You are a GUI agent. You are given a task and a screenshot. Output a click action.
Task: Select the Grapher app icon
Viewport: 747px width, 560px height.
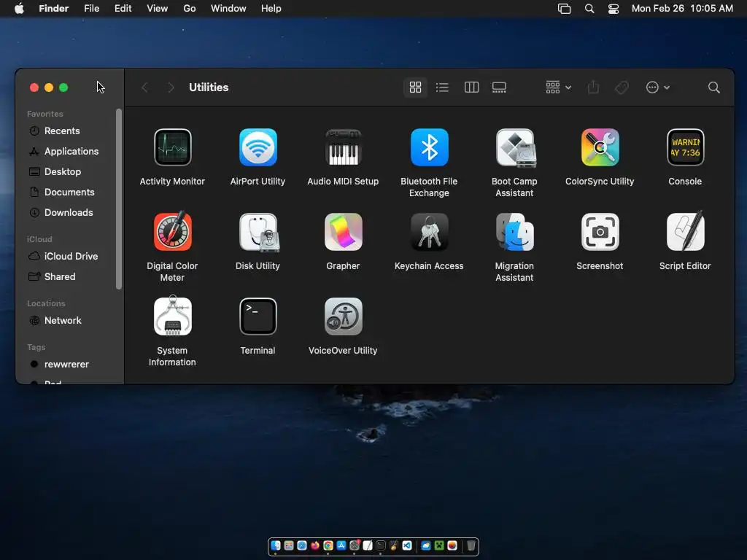343,232
